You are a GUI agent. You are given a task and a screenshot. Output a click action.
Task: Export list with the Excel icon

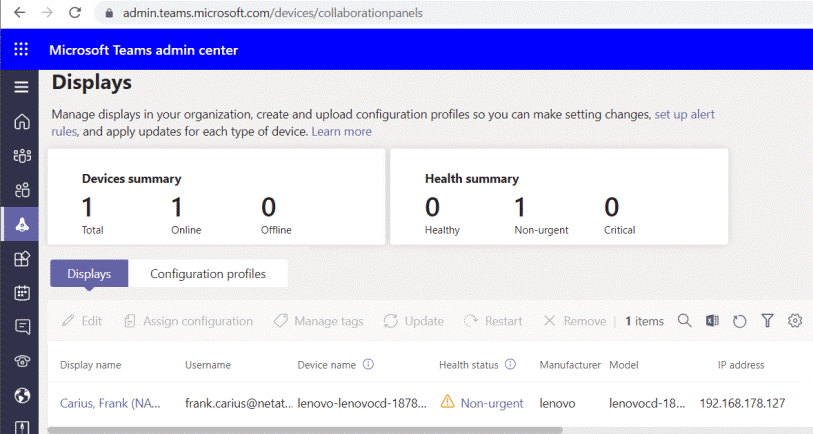tap(712, 321)
